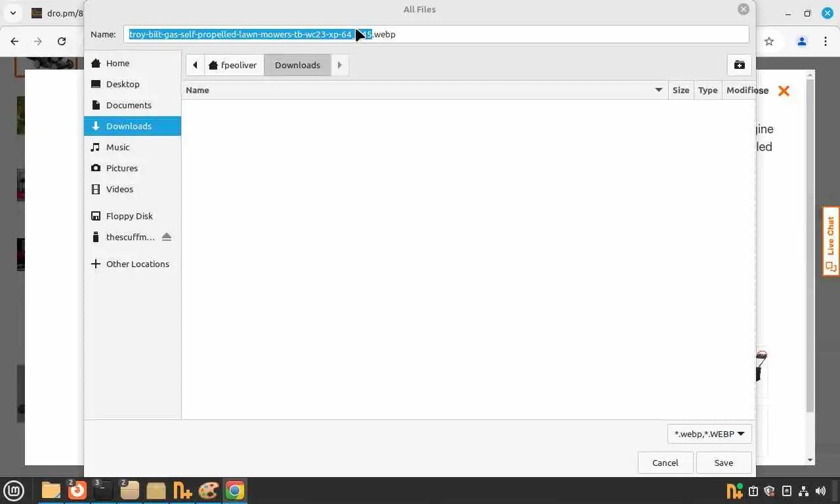Viewport: 840px width, 504px height.
Task: Open the terminal from the taskbar
Action: [104, 490]
